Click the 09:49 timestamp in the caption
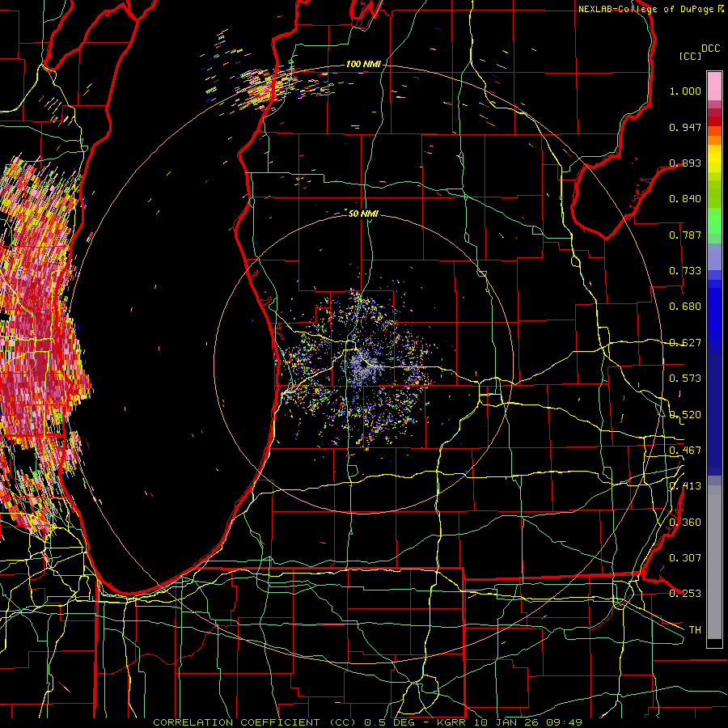 [x=565, y=722]
